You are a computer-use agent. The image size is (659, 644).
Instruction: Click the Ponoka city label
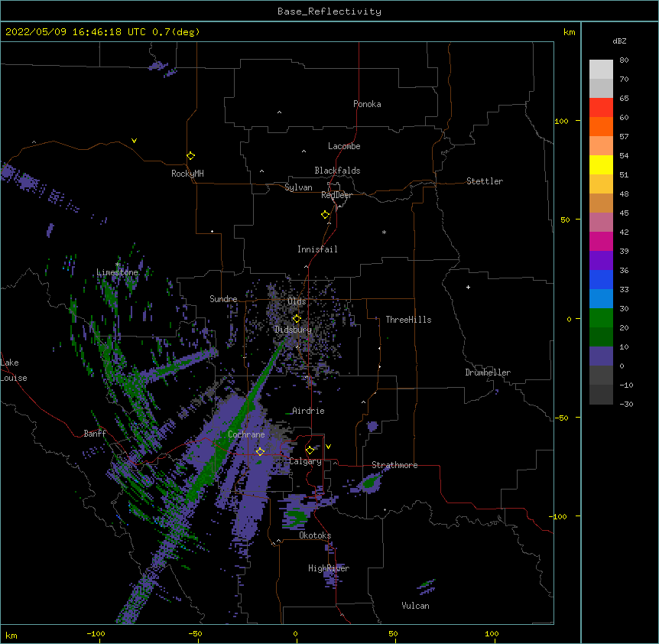click(x=367, y=104)
